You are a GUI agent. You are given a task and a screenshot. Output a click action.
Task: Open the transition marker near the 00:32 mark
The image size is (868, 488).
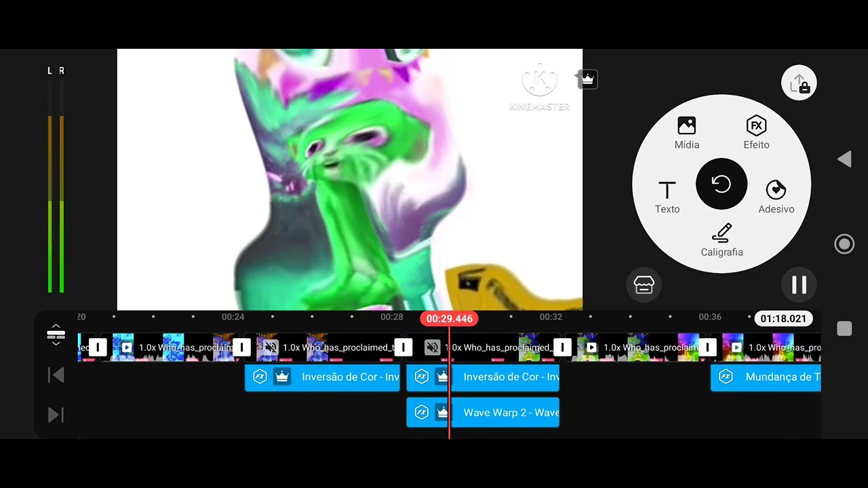[x=562, y=348]
